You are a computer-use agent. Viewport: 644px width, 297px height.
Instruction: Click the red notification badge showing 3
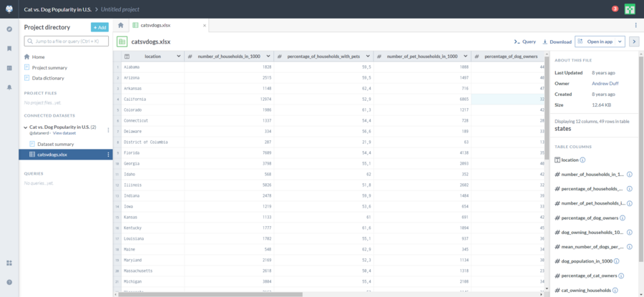point(615,9)
